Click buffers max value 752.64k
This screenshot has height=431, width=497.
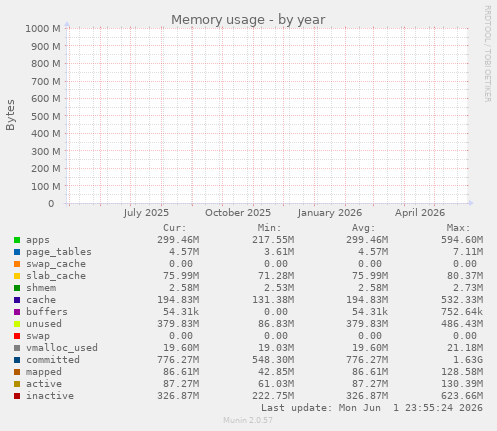point(462,312)
